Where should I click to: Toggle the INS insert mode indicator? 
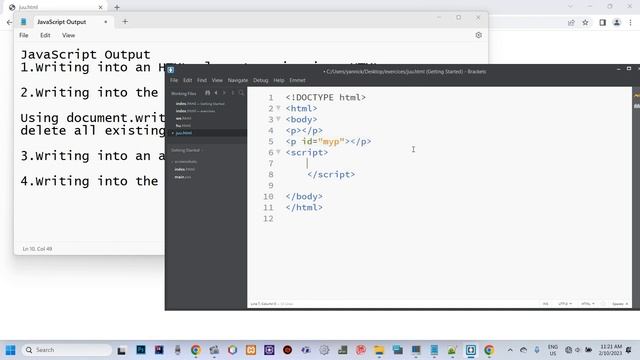pos(546,304)
